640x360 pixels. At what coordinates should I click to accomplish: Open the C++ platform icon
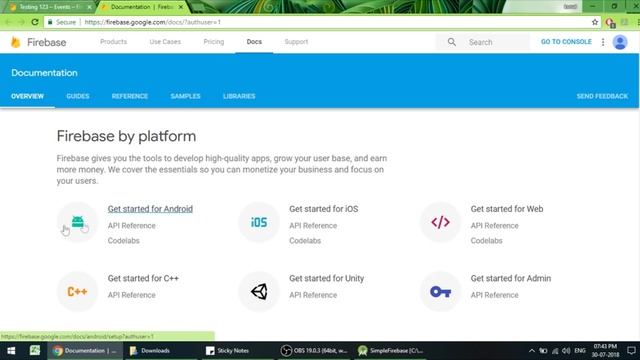point(78,291)
